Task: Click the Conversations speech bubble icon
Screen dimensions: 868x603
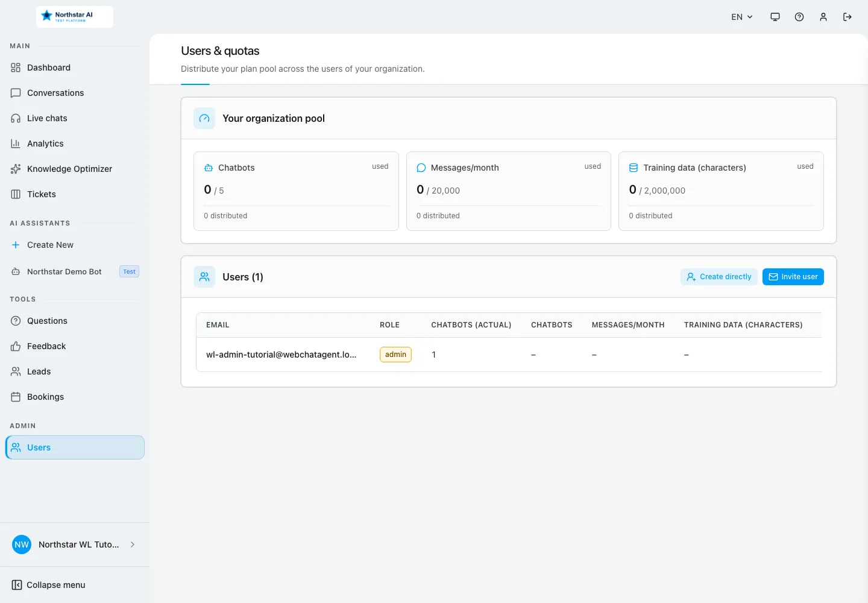Action: 16,93
